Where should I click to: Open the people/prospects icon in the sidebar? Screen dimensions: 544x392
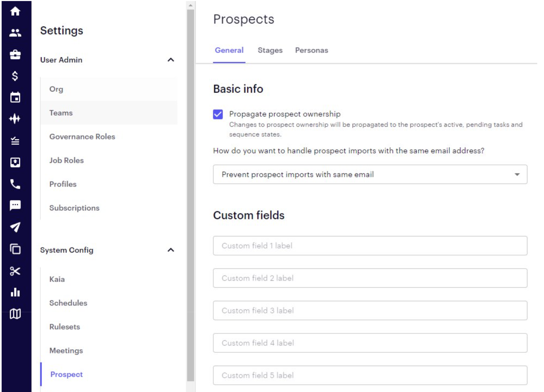click(x=15, y=33)
